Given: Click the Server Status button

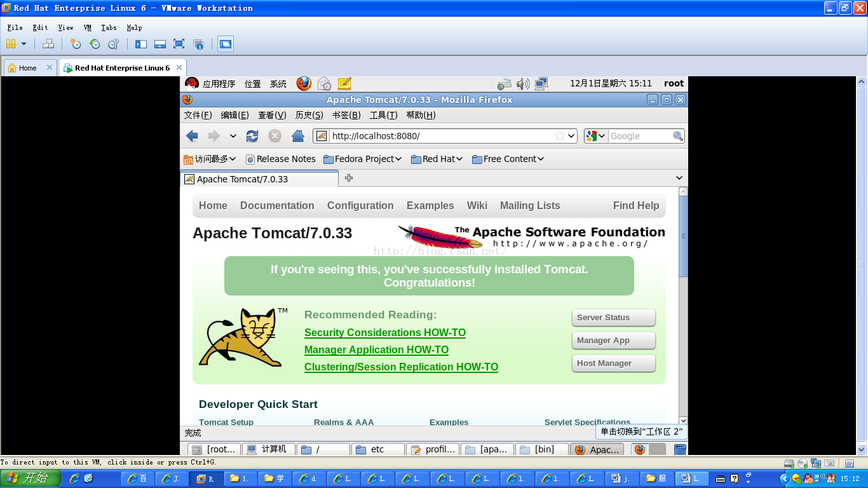Looking at the screenshot, I should tap(613, 318).
